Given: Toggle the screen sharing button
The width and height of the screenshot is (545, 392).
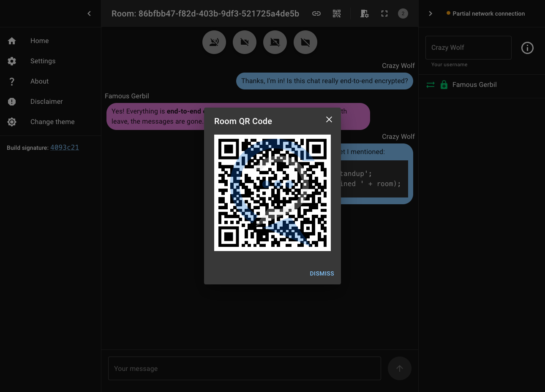Looking at the screenshot, I should point(275,42).
